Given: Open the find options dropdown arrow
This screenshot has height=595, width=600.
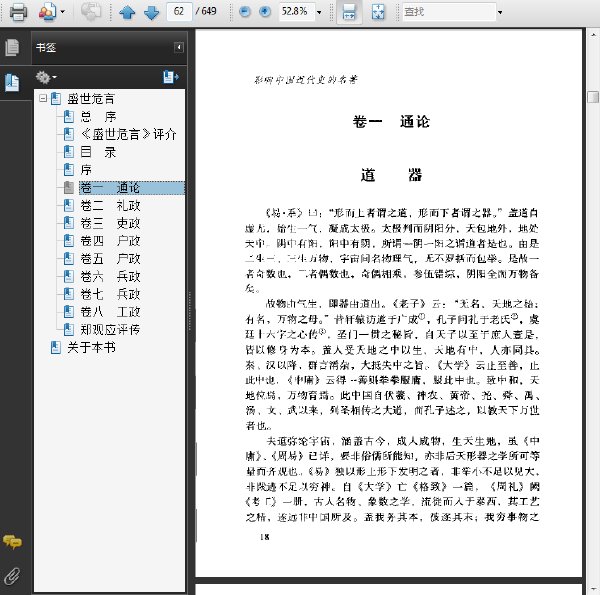Looking at the screenshot, I should [500, 12].
